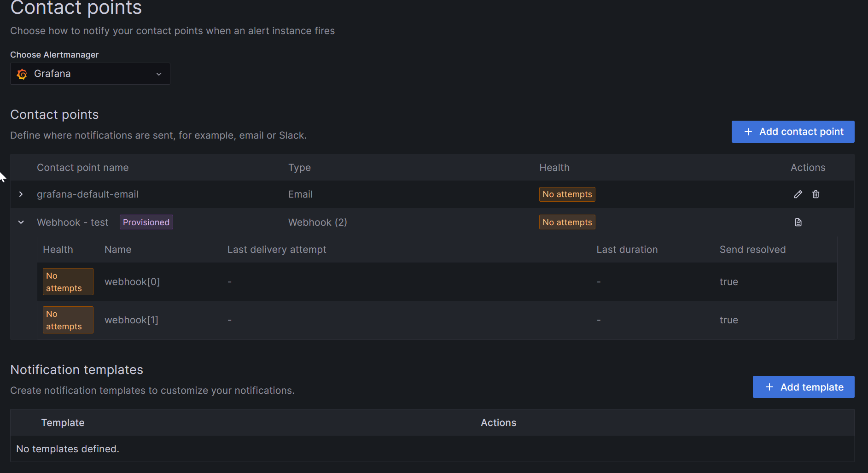868x473 pixels.
Task: Click the Add contact point button
Action: 792,131
